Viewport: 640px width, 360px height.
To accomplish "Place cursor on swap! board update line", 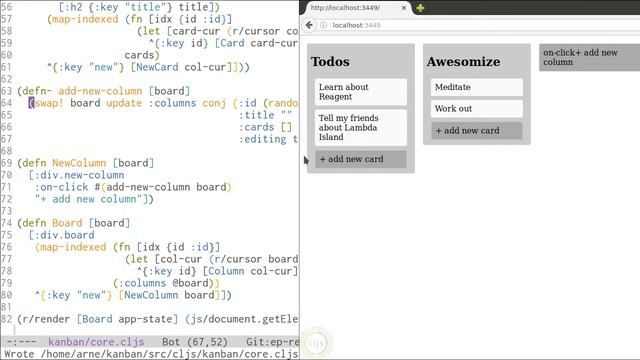I will (x=163, y=103).
